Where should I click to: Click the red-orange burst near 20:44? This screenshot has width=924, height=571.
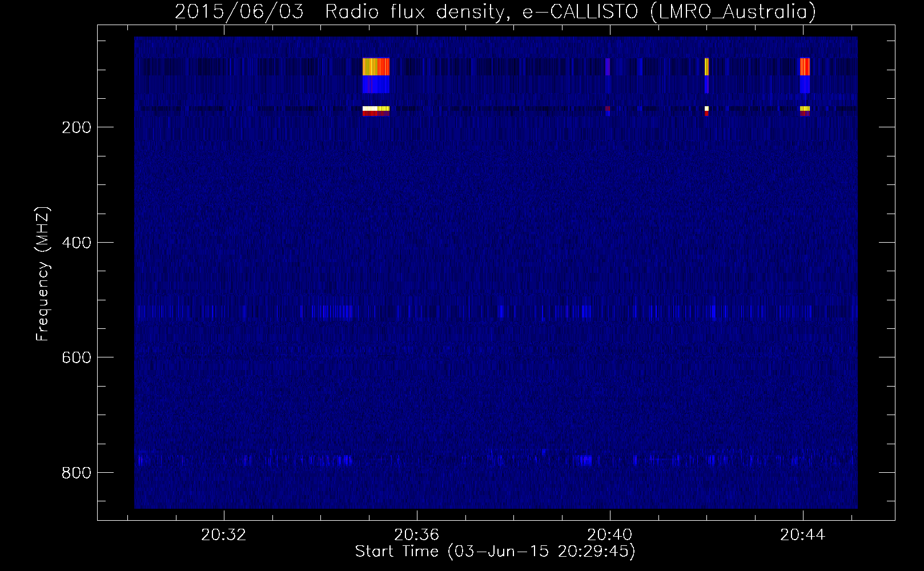(x=805, y=67)
